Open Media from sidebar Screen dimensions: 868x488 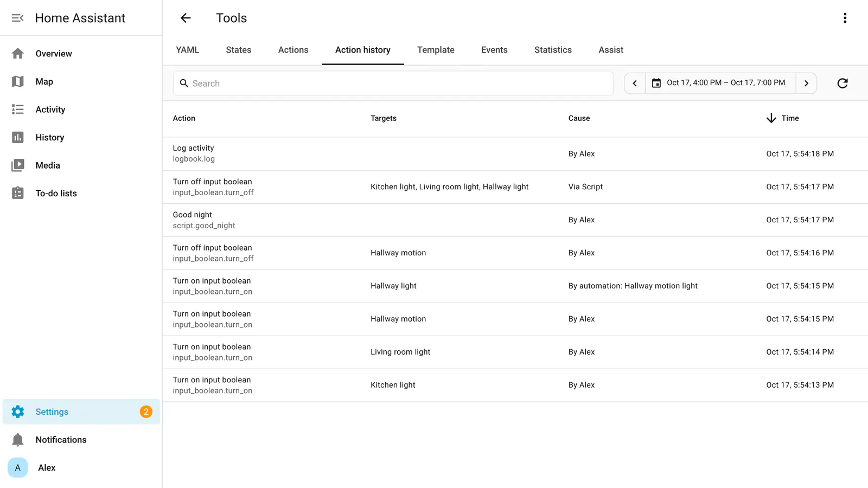(81, 165)
